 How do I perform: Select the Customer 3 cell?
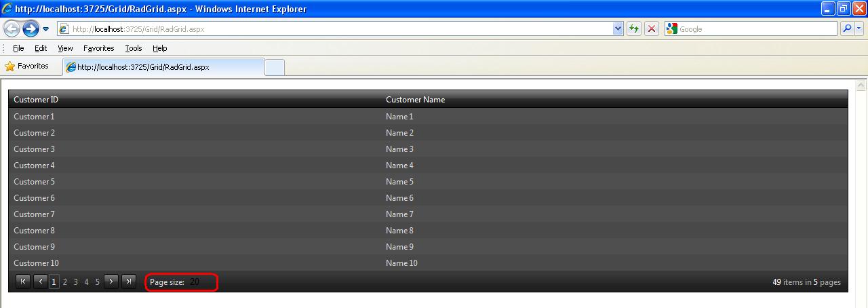point(195,149)
